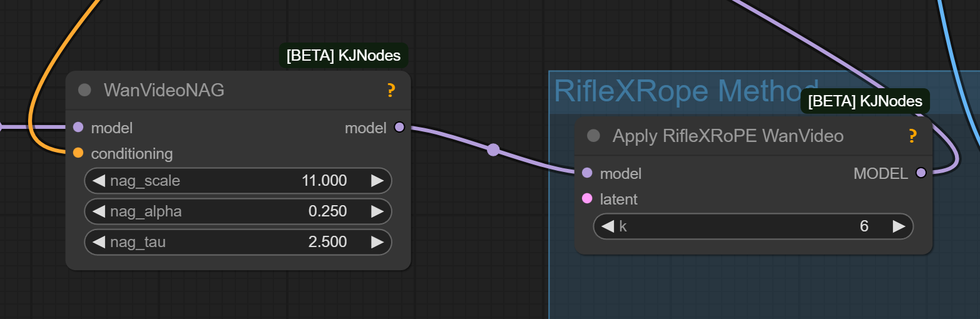
Task: Click the latent input label
Action: (x=619, y=199)
